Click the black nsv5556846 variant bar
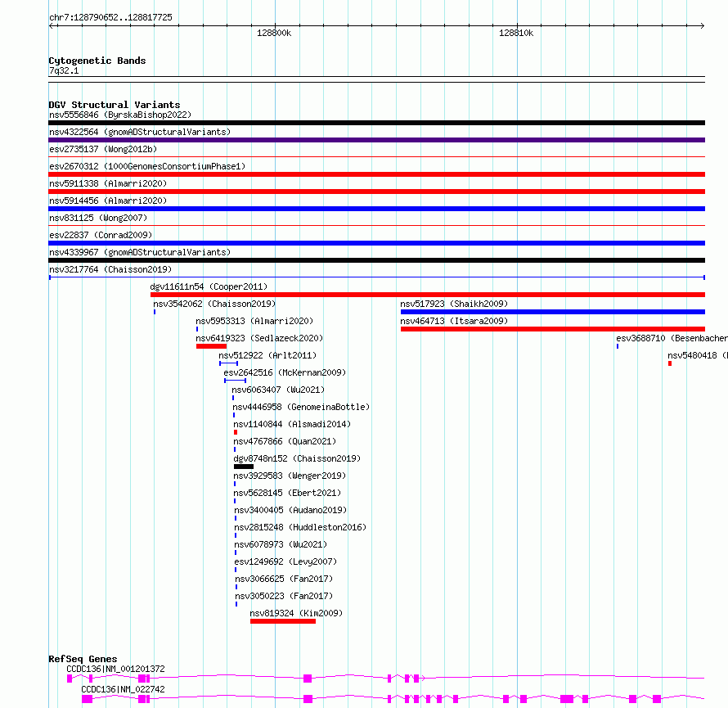This screenshot has width=728, height=708. point(376,123)
